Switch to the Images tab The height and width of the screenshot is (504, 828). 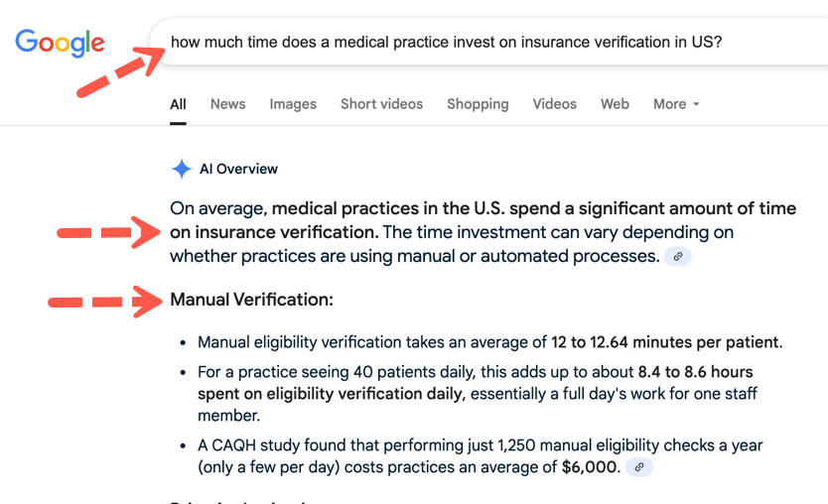[293, 104]
